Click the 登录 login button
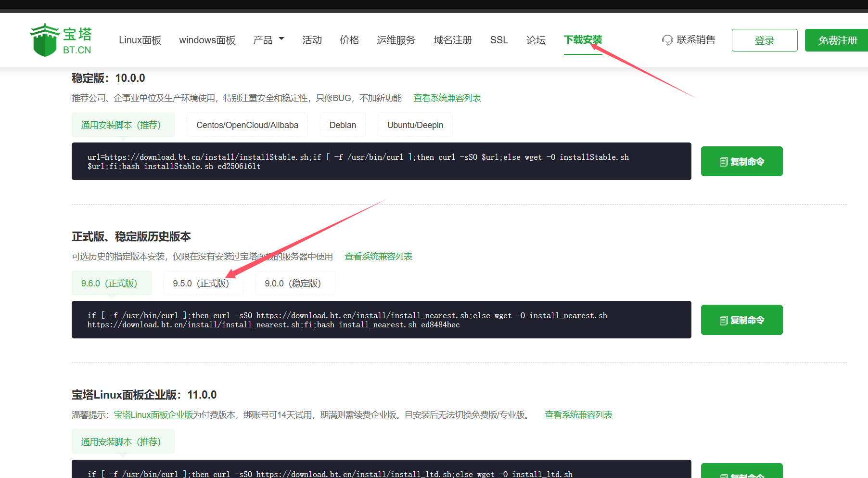 pyautogui.click(x=765, y=40)
